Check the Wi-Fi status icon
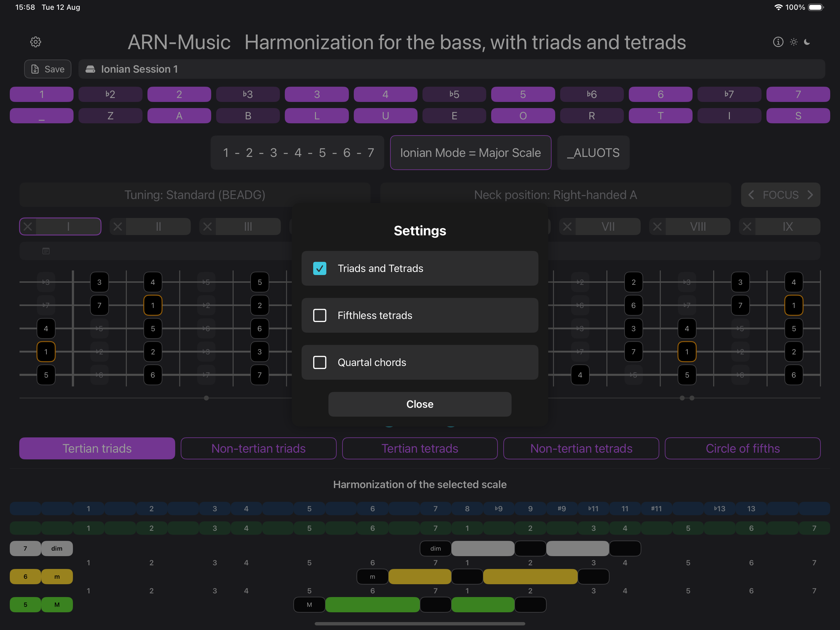 778,7
